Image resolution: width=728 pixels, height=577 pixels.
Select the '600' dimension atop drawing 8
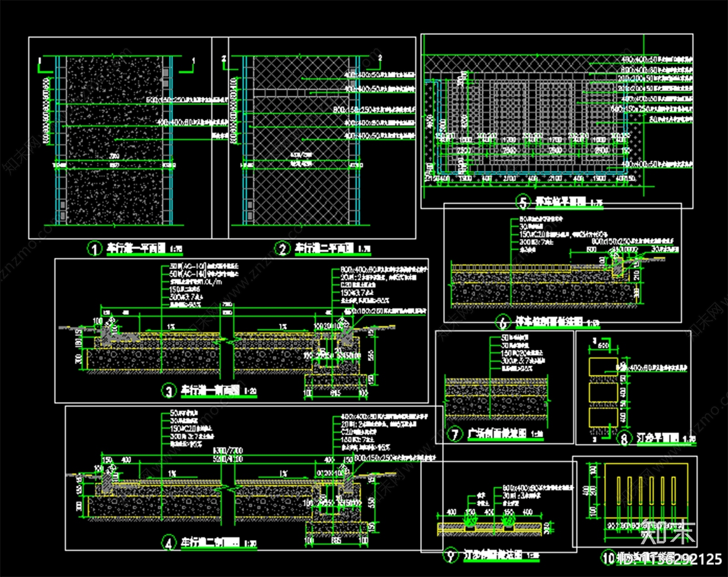pos(603,346)
